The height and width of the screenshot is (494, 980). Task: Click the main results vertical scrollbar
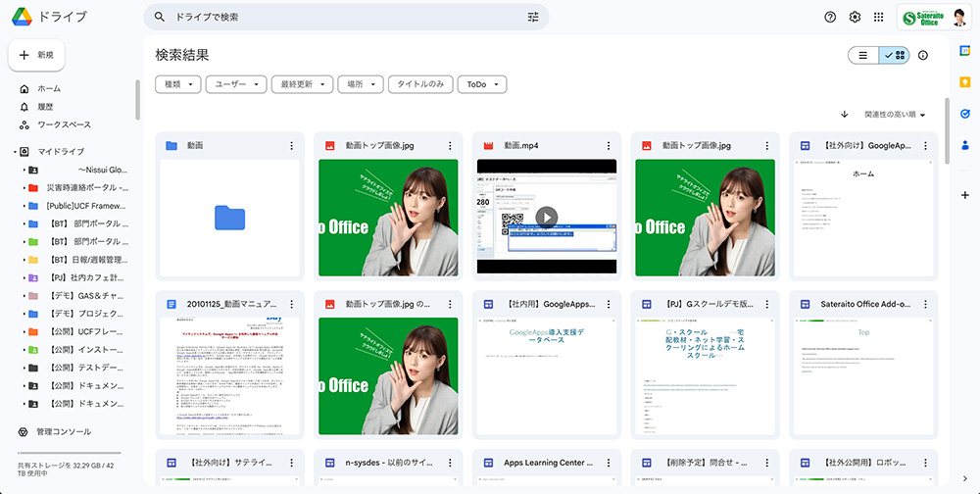coord(947,131)
